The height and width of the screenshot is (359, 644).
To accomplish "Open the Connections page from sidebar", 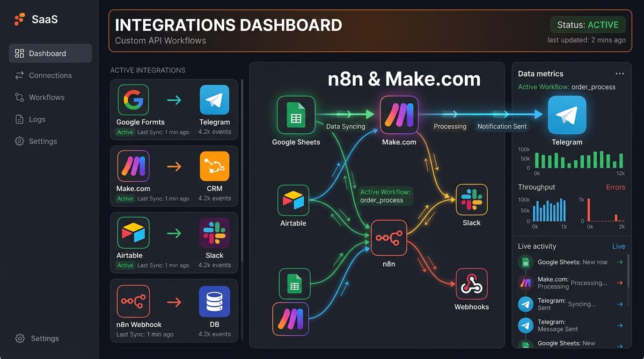I will pyautogui.click(x=50, y=75).
